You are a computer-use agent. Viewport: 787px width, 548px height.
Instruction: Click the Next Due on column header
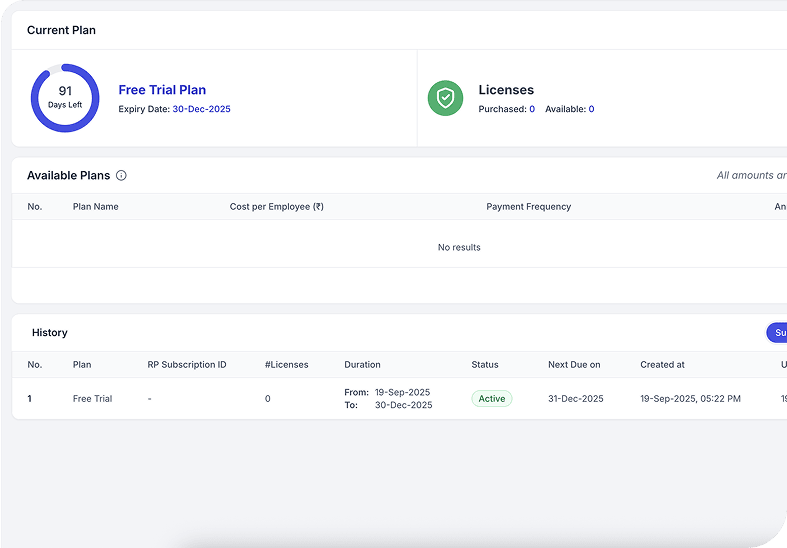tap(574, 365)
